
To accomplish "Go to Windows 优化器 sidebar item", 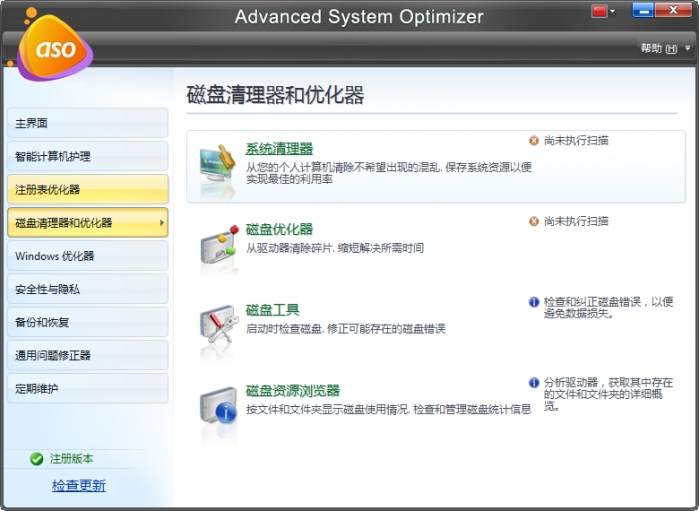I will tap(88, 256).
